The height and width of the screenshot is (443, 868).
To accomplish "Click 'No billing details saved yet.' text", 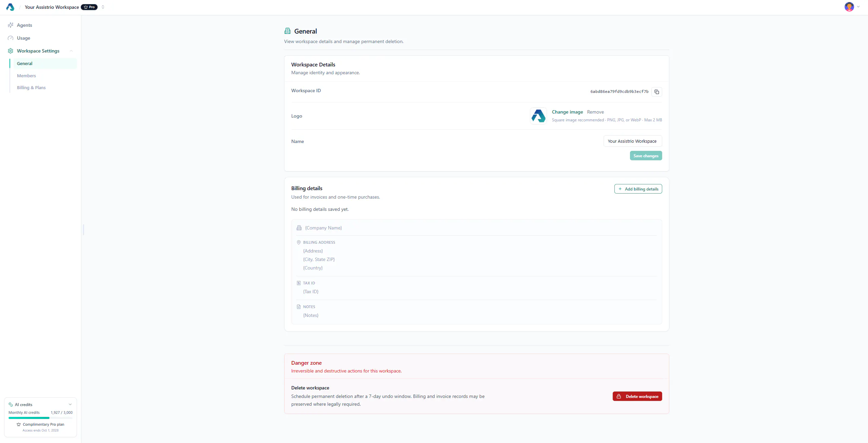I will click(320, 209).
